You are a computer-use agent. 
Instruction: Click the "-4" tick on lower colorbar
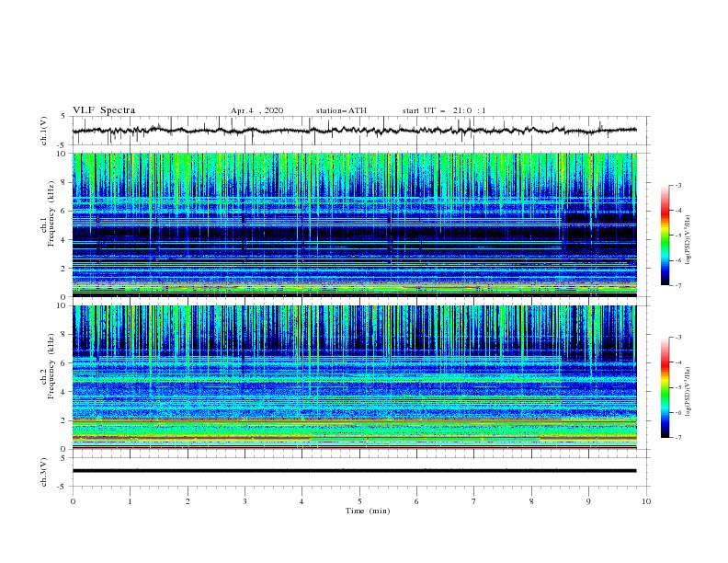[678, 362]
